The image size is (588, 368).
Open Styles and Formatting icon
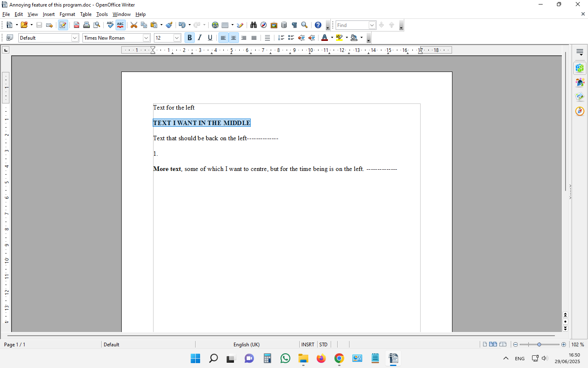click(10, 38)
